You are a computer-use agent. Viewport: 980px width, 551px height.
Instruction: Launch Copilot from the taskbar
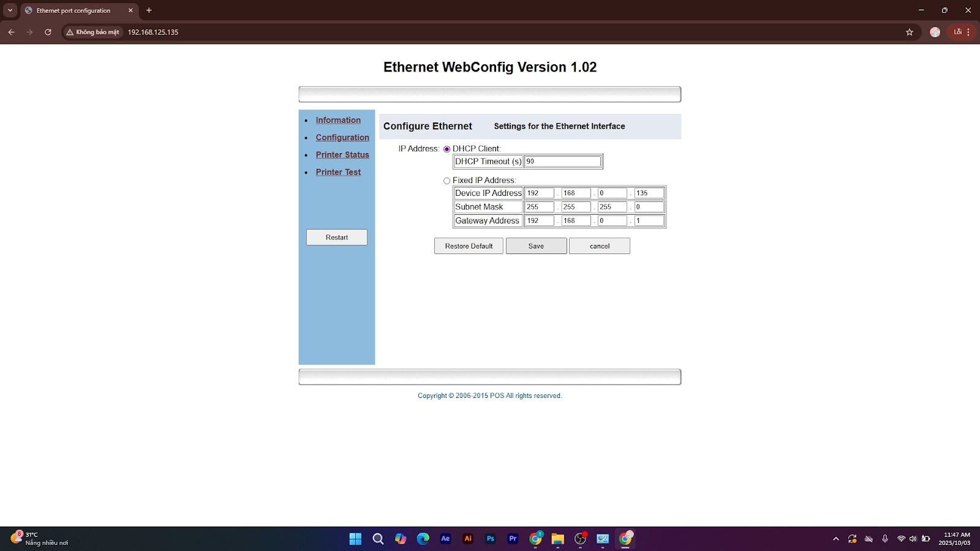click(401, 539)
